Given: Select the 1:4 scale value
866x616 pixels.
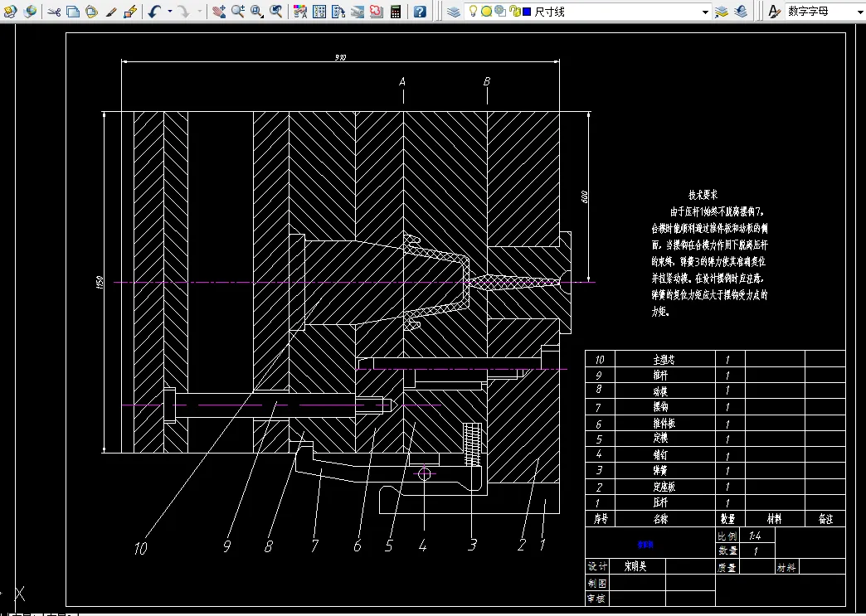Looking at the screenshot, I should 755,536.
